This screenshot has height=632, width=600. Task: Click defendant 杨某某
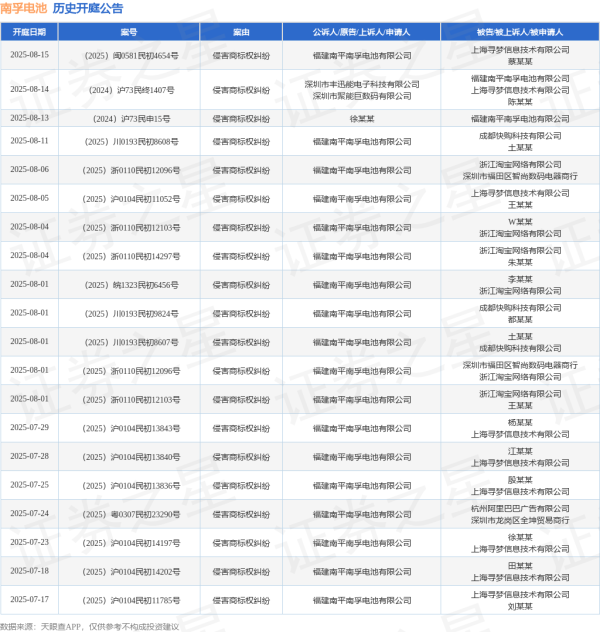pos(520,422)
